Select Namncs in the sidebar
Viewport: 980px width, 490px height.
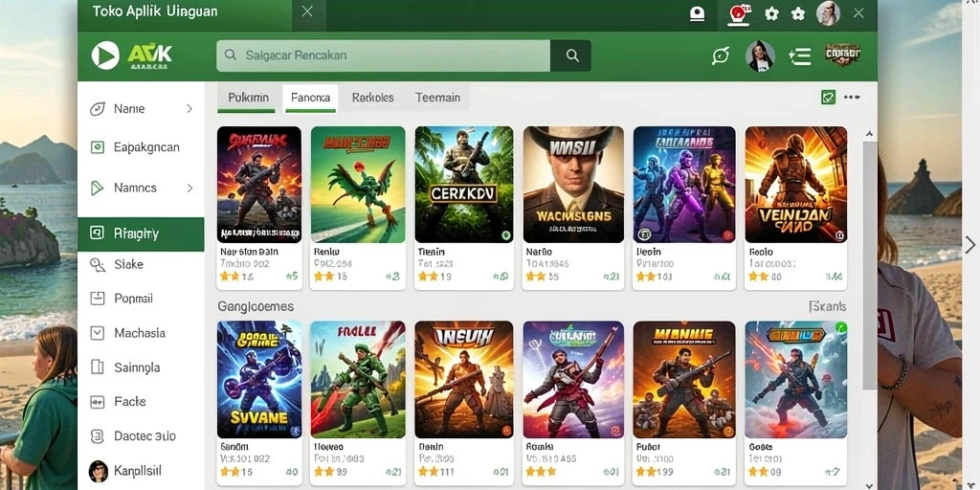[x=142, y=188]
